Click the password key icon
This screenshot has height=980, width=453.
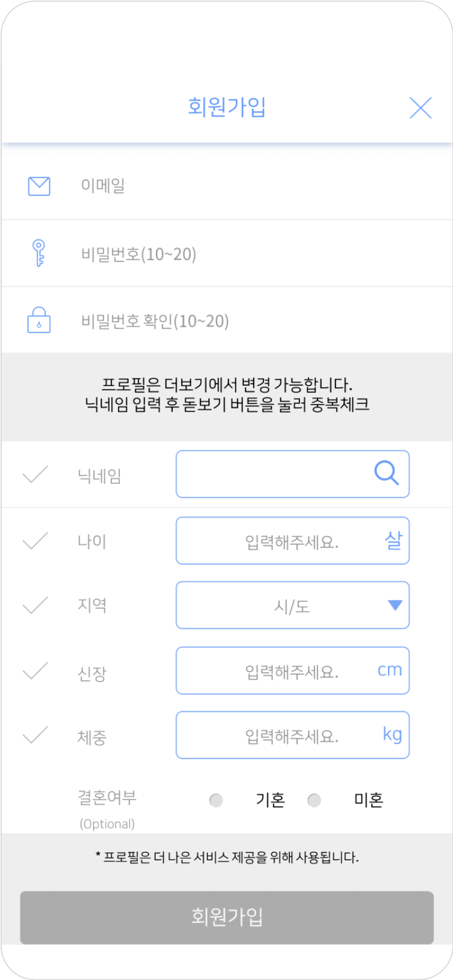click(x=38, y=253)
